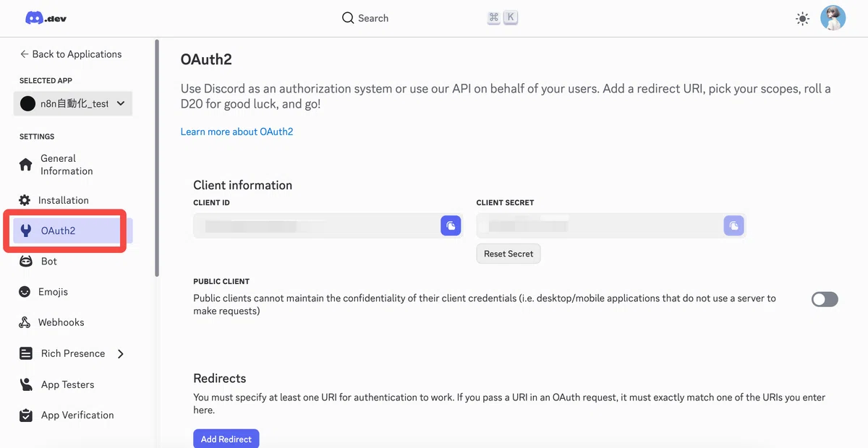Click the OAuth2 wrench icon
The width and height of the screenshot is (868, 448).
tap(26, 231)
